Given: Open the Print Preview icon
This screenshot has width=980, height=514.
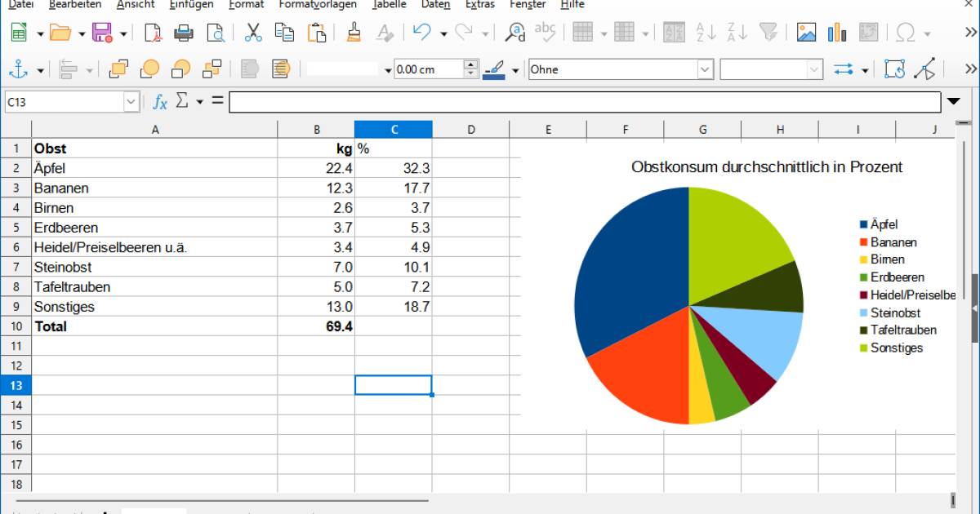Looking at the screenshot, I should tap(215, 33).
